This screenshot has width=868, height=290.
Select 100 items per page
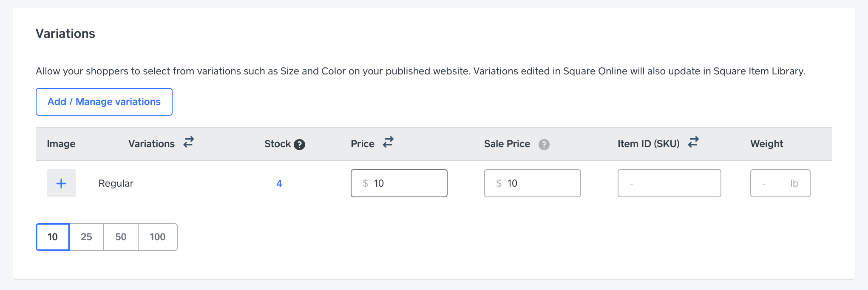coord(157,237)
